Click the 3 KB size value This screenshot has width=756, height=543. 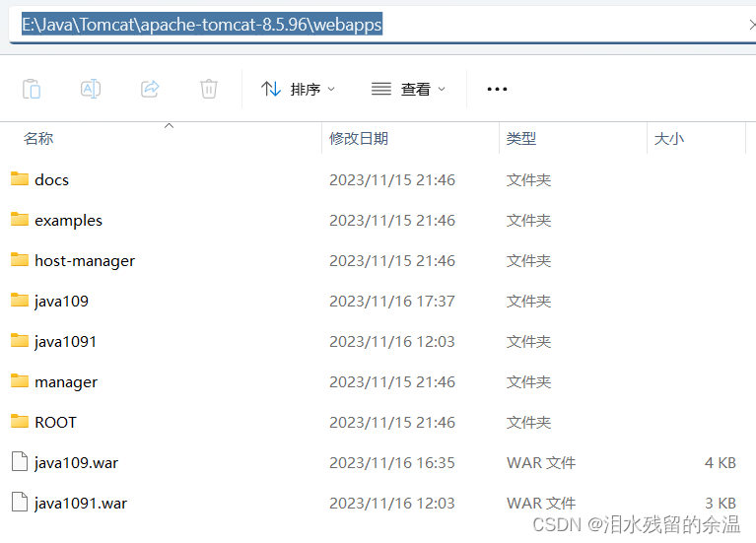pyautogui.click(x=721, y=504)
